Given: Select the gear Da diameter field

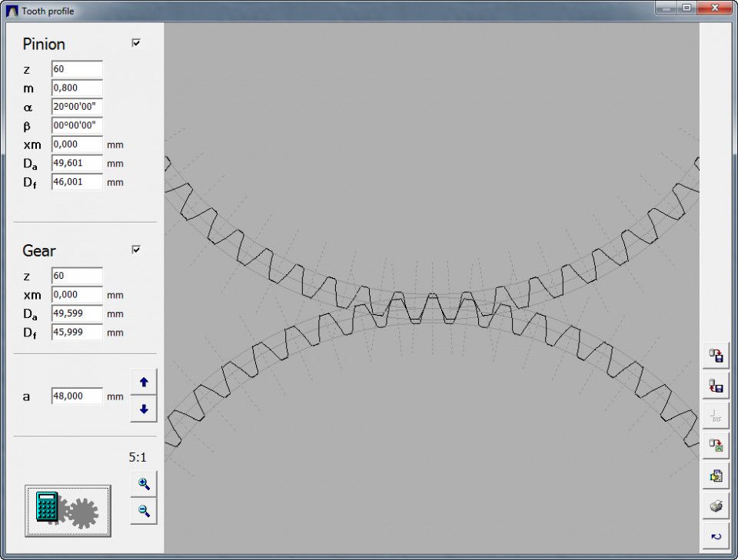Looking at the screenshot, I should (75, 313).
